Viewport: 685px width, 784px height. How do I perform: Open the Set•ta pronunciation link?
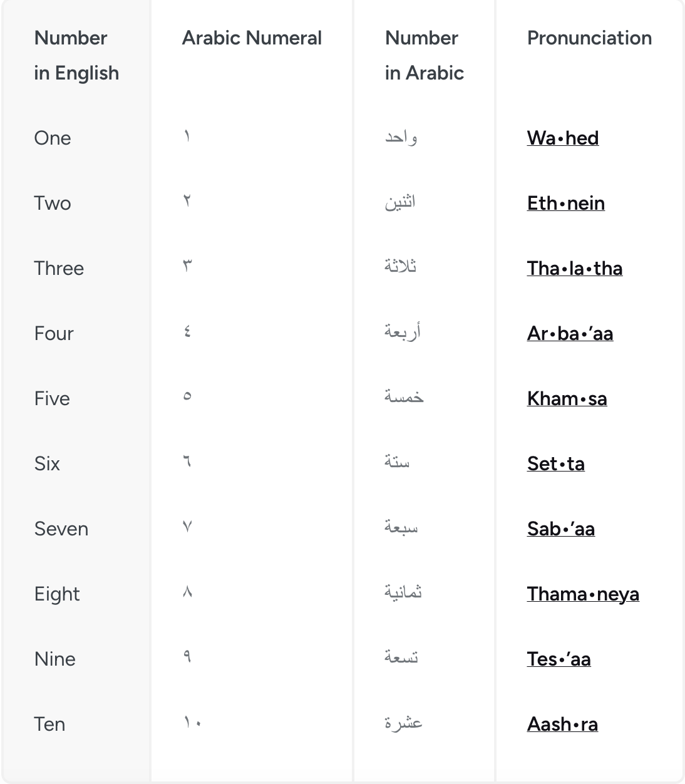[555, 463]
